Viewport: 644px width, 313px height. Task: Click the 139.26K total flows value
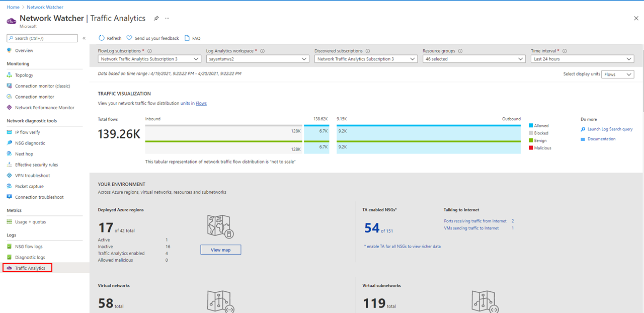(x=119, y=134)
